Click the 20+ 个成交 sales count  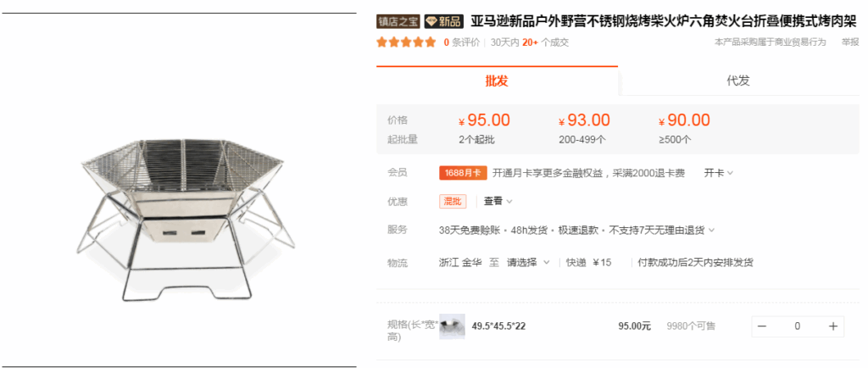click(545, 42)
